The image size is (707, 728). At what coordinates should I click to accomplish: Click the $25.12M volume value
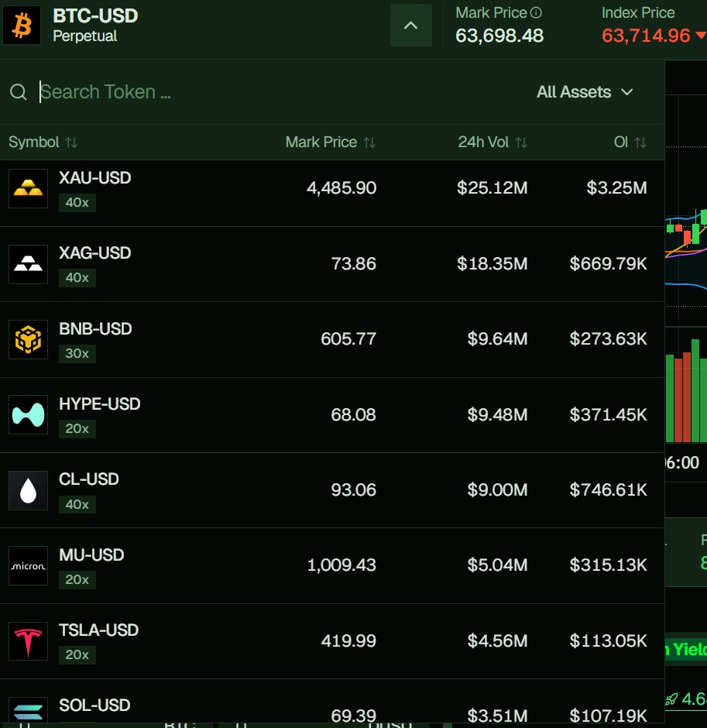(492, 188)
